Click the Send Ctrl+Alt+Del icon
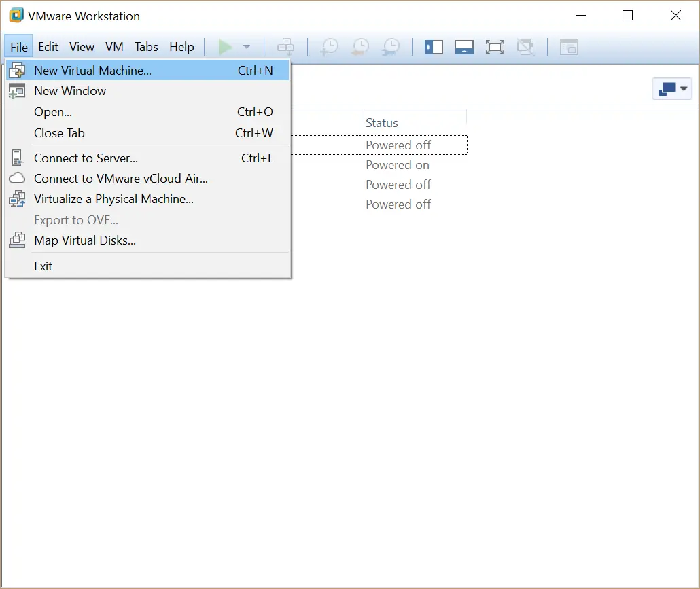The image size is (700, 589). (x=285, y=47)
